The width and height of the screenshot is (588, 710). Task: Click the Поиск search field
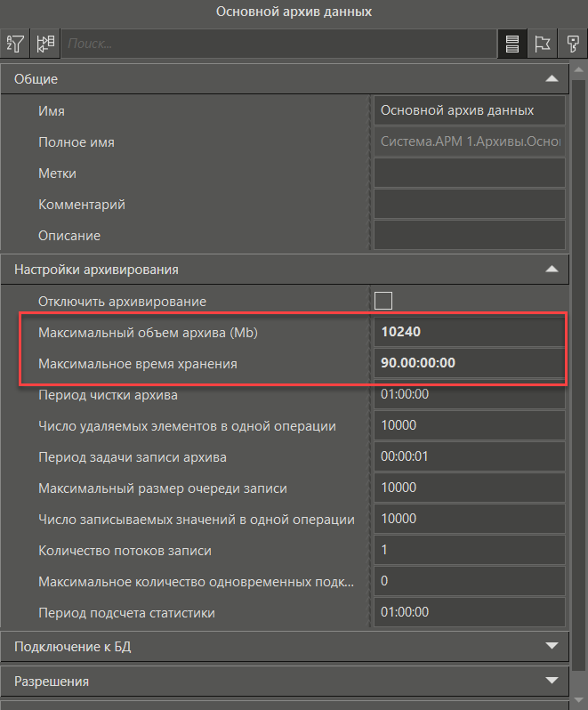[276, 43]
